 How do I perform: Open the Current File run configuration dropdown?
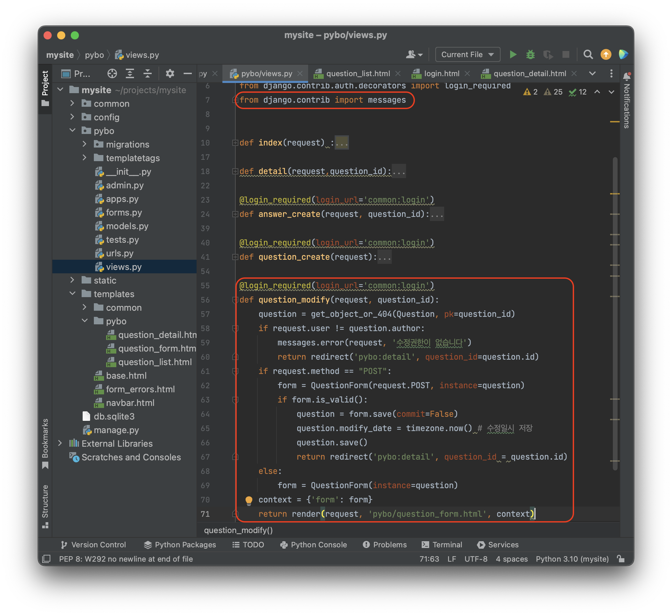[467, 54]
